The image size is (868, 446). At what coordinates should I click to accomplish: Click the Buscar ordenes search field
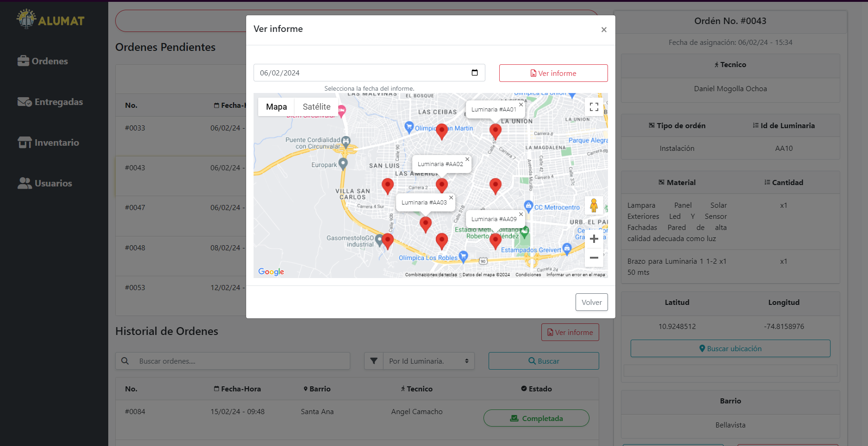(242, 361)
